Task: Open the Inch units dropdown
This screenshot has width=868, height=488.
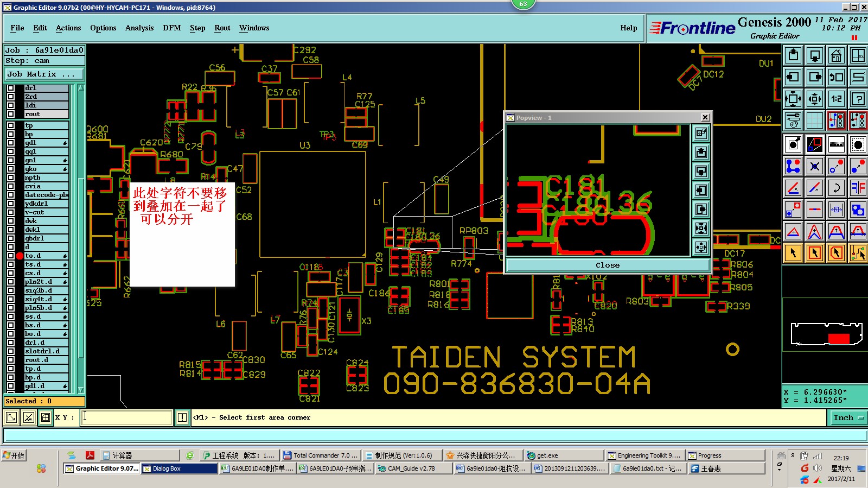Action: (848, 417)
